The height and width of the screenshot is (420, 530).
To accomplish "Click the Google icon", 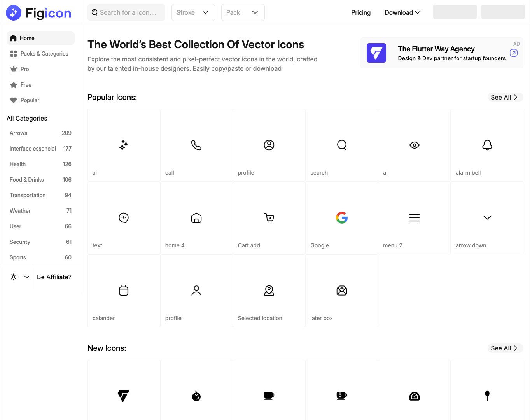I will coord(341,218).
